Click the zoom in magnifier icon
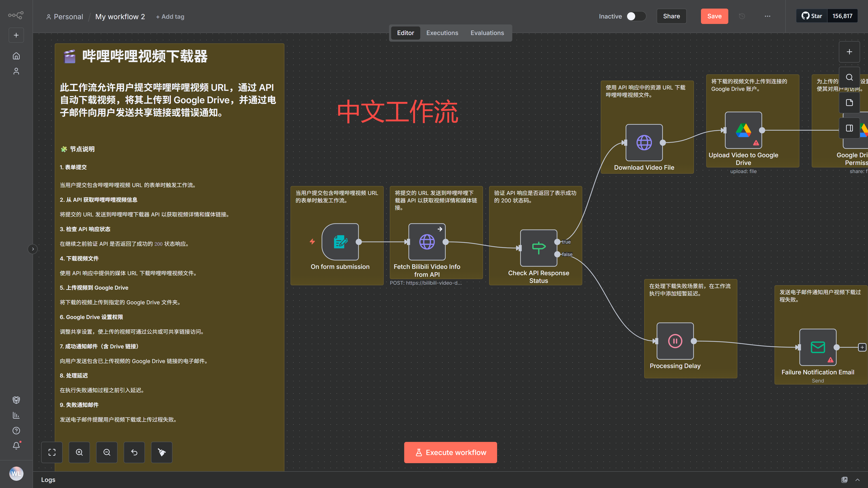This screenshot has height=488, width=868. 79,452
